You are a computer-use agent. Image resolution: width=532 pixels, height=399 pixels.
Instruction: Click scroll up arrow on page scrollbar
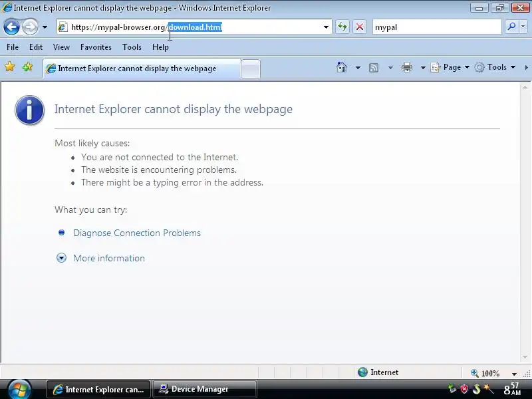[x=525, y=87]
